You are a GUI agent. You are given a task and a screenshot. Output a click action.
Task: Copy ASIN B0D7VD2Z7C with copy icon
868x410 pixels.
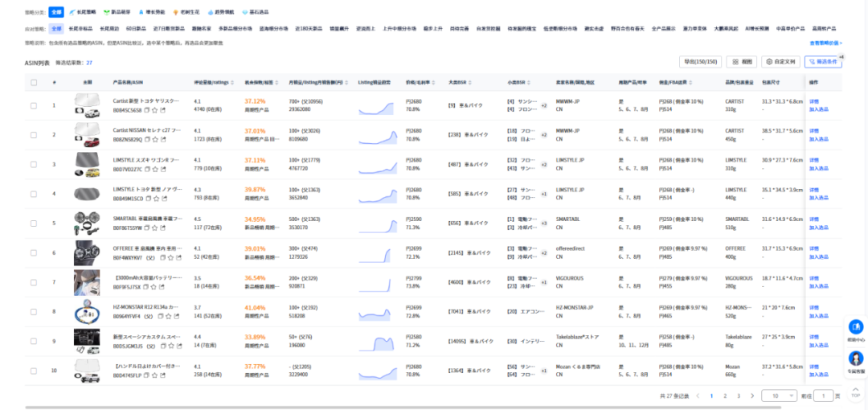point(148,169)
